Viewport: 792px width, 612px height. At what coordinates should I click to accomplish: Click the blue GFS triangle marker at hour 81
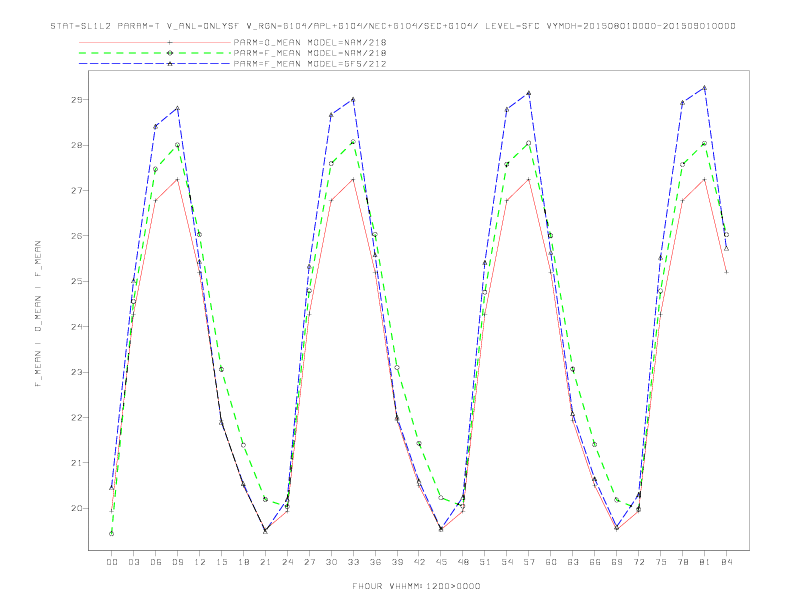pyautogui.click(x=705, y=88)
